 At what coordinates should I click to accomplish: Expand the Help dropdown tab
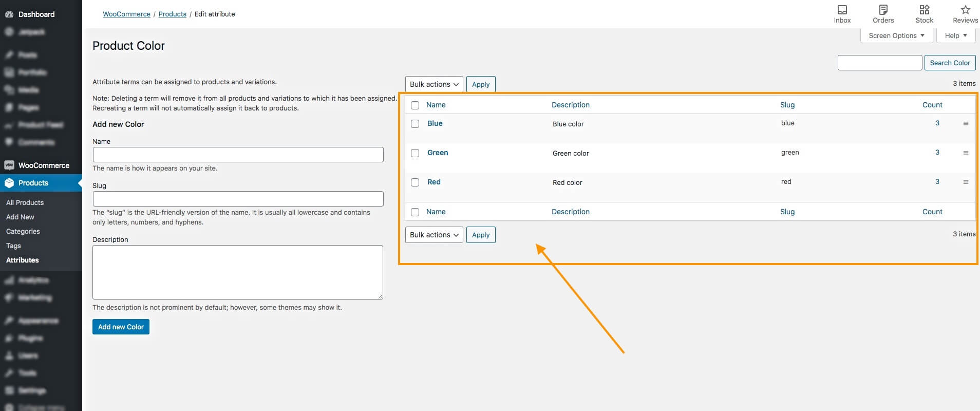tap(955, 35)
